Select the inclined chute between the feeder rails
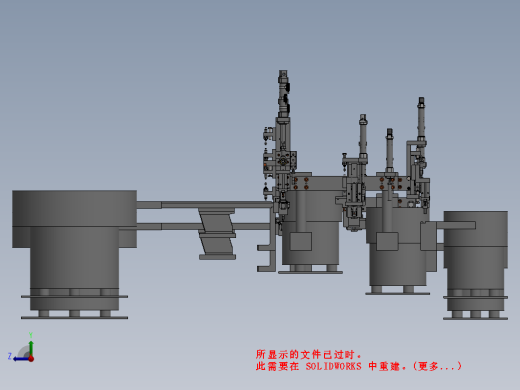The image size is (520, 390). click(217, 234)
